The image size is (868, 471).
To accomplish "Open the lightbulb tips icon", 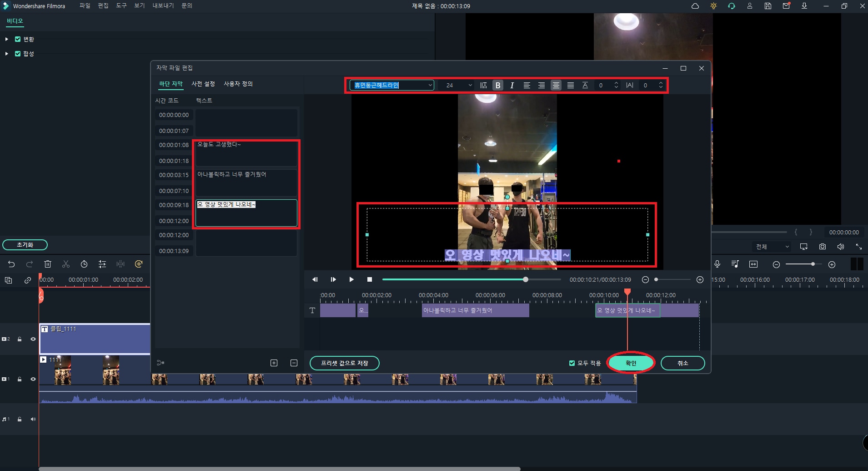I will click(x=713, y=6).
